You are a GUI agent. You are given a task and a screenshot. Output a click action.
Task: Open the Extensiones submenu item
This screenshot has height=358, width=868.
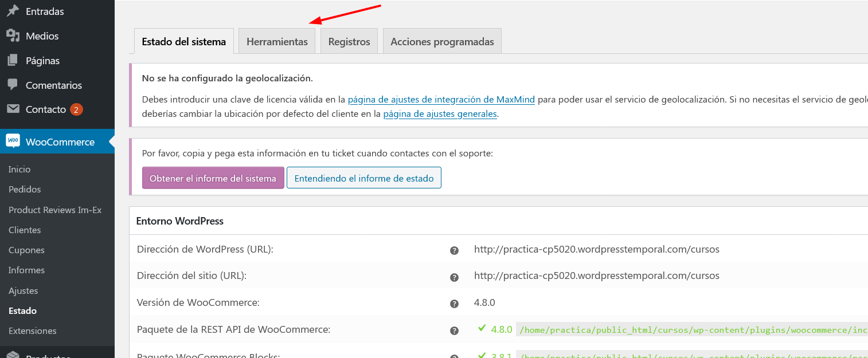[33, 331]
